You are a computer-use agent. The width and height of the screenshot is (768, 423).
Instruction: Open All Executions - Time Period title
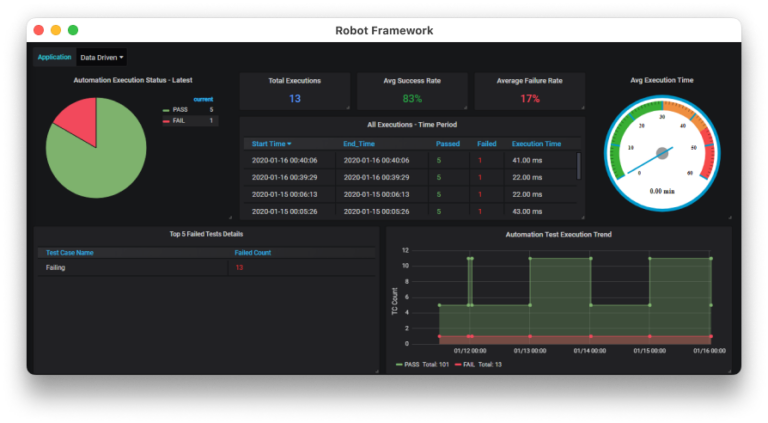(x=412, y=124)
